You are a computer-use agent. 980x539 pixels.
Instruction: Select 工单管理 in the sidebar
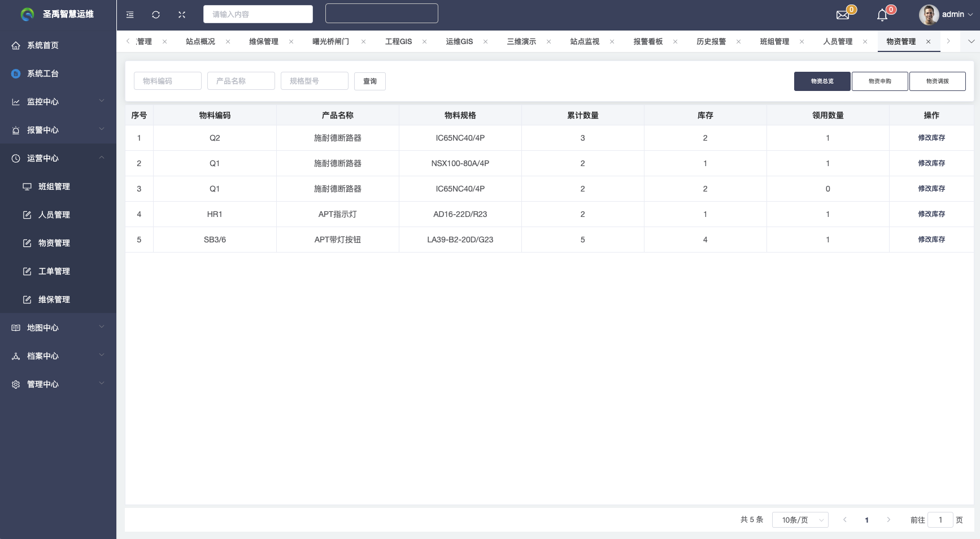pyautogui.click(x=54, y=271)
